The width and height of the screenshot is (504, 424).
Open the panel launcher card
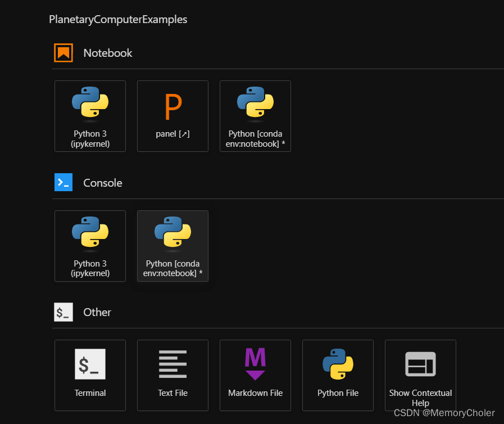click(172, 116)
